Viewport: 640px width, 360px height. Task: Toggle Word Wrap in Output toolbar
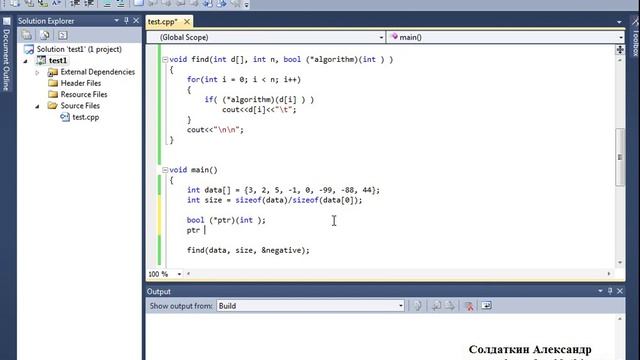486,306
